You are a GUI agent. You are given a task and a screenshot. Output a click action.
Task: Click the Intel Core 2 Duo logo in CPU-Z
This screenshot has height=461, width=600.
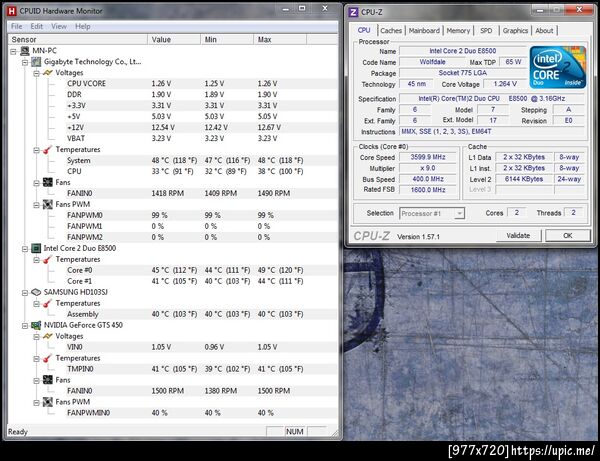pyautogui.click(x=558, y=67)
